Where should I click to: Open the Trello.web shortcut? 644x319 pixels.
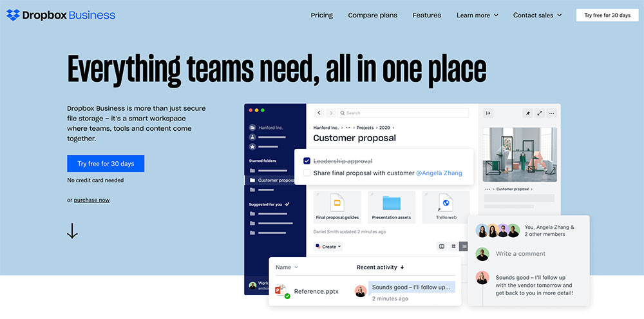point(446,207)
